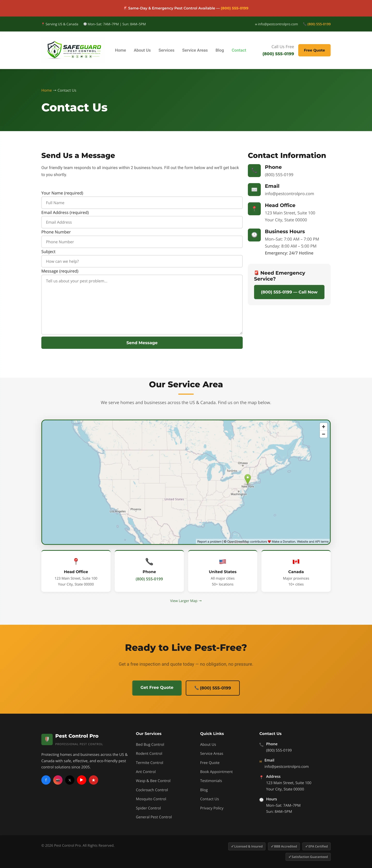Open the Testimonials footer link
The height and width of the screenshot is (868, 372).
point(211,781)
